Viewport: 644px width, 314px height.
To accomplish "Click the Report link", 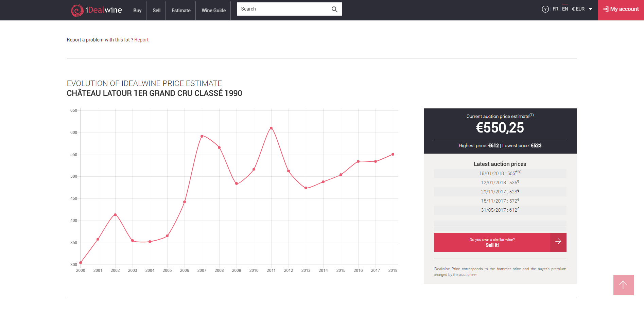I will pyautogui.click(x=141, y=40).
